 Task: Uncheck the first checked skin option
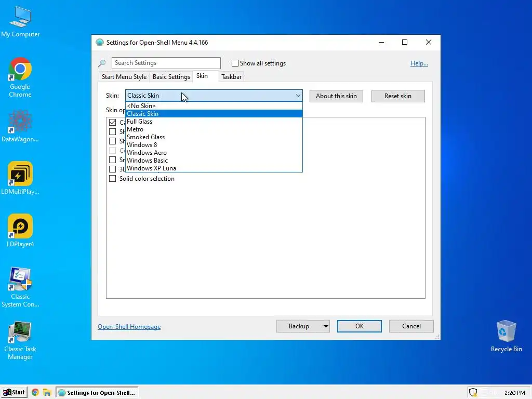pos(112,122)
